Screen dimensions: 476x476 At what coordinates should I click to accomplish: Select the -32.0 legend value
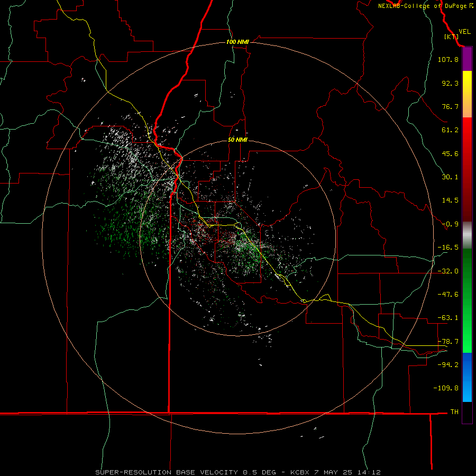pos(448,271)
